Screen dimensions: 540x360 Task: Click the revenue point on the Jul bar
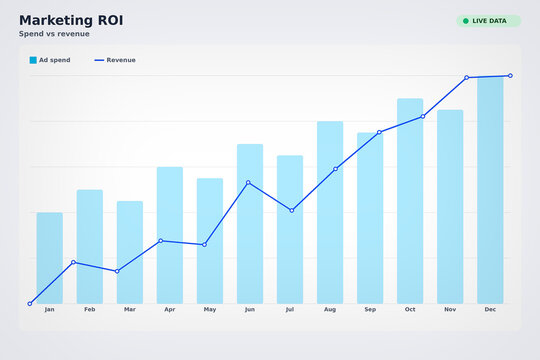pos(292,210)
